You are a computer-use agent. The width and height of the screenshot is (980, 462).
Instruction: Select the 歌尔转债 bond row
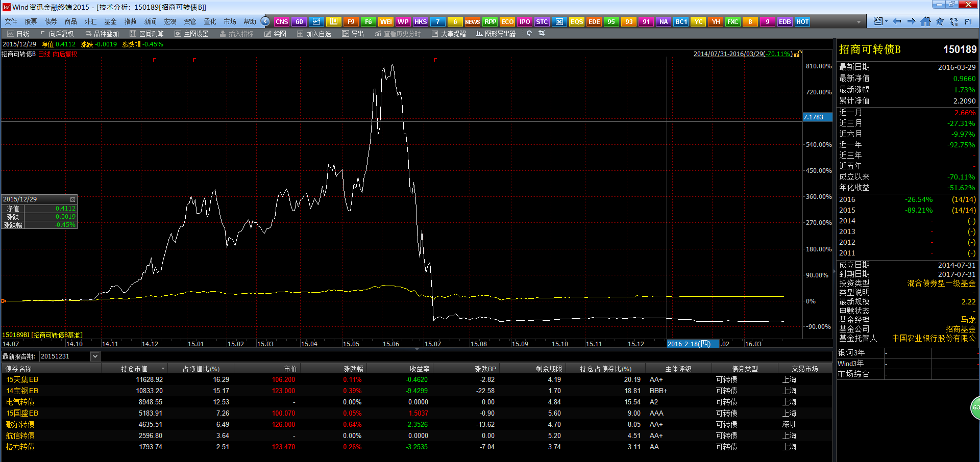[416, 424]
